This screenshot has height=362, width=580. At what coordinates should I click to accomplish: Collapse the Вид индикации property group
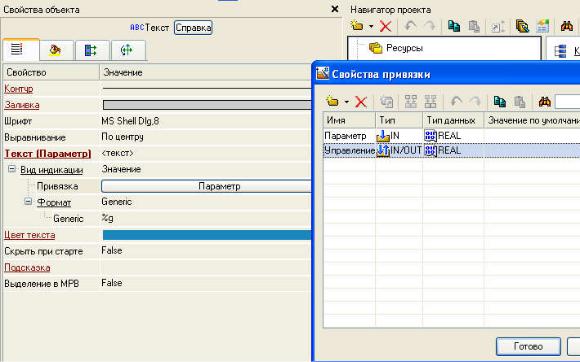(12, 169)
